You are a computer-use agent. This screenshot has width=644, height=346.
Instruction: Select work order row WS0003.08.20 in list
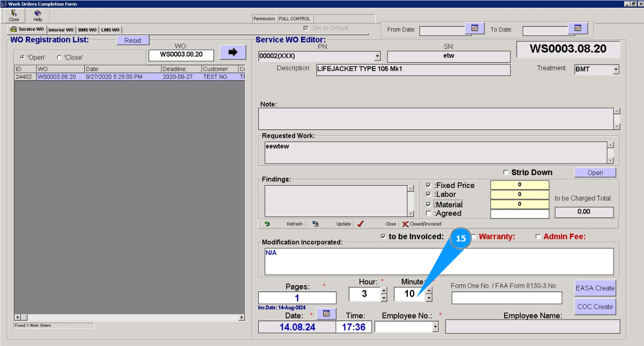point(129,77)
